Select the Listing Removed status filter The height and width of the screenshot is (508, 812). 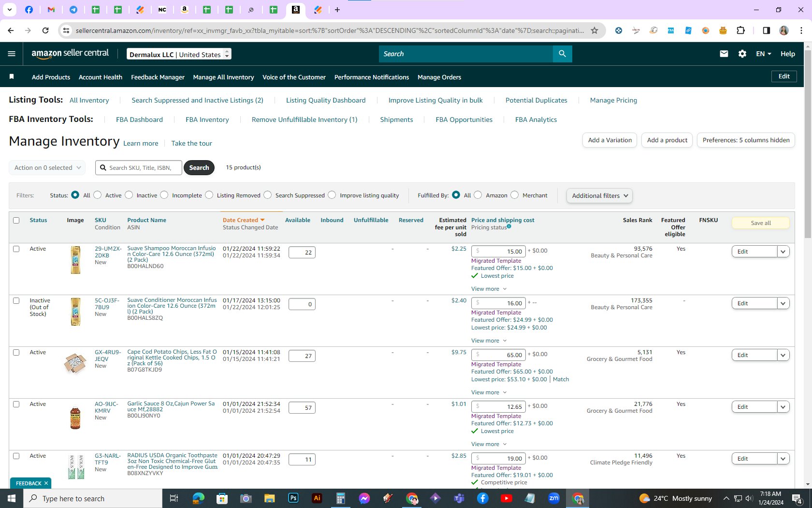pyautogui.click(x=209, y=195)
